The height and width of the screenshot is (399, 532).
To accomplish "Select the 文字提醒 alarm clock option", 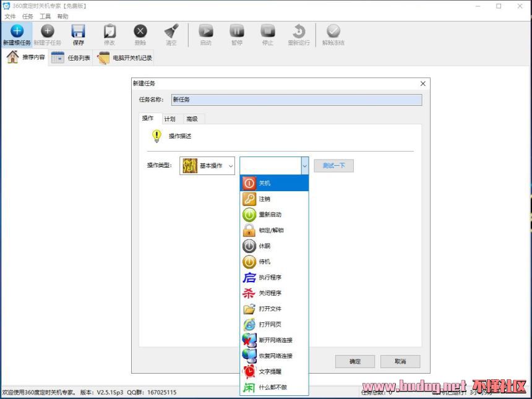I will click(274, 372).
